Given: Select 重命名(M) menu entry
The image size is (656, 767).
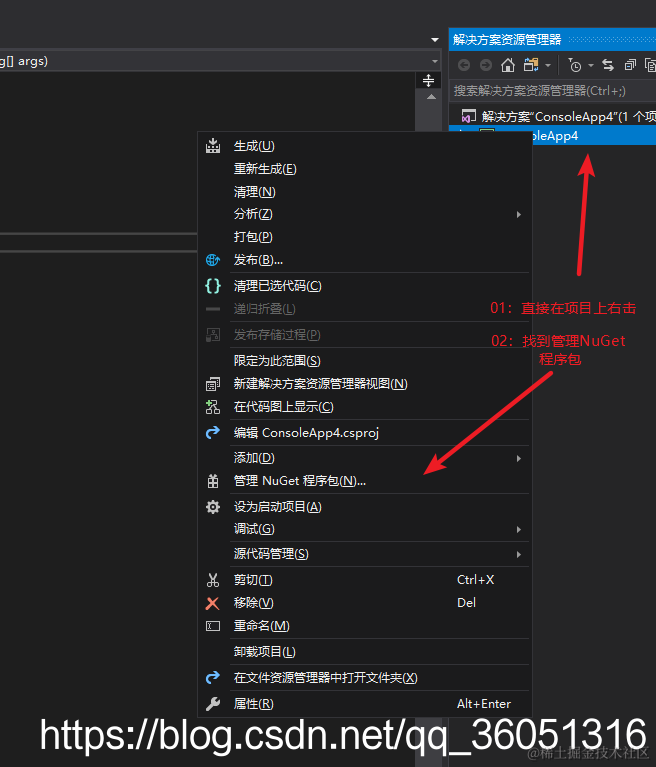Looking at the screenshot, I should click(x=365, y=626).
